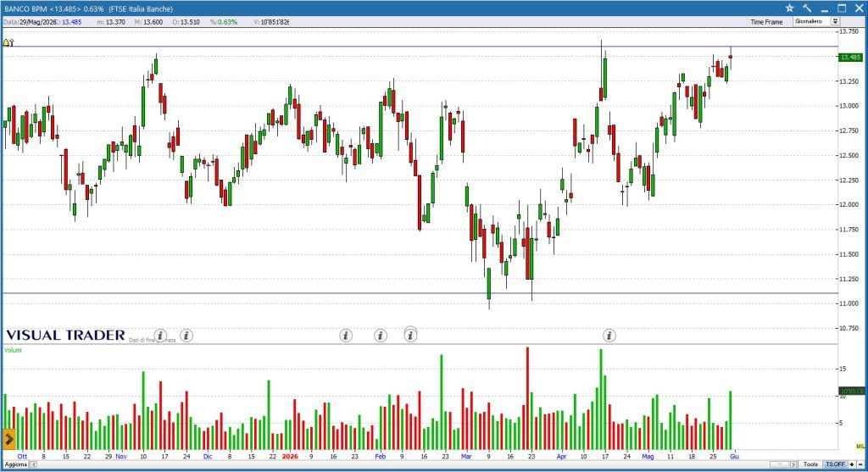Click the date value 29/Mag/2026

38,22
